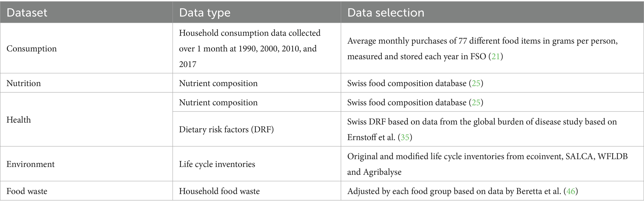
Task: Open citation 25 in the Nutrition row
Action: (476, 83)
